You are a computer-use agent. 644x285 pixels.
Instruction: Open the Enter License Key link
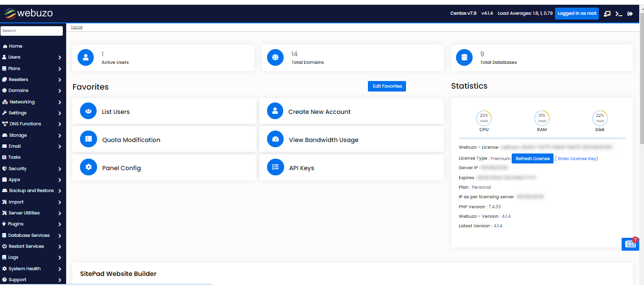pos(576,158)
